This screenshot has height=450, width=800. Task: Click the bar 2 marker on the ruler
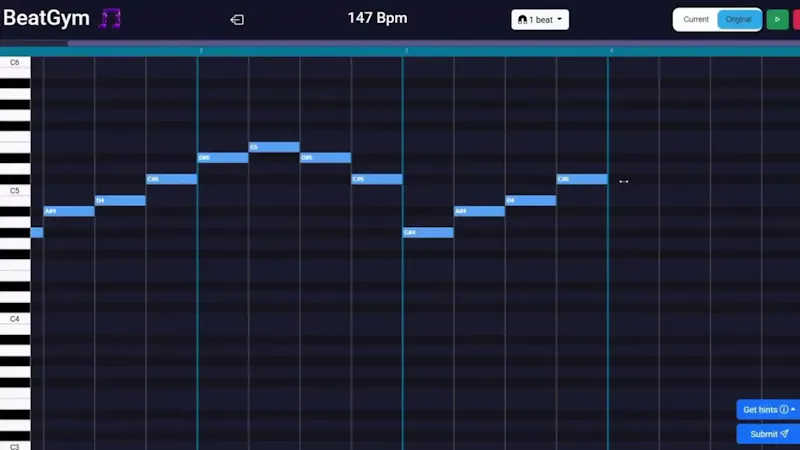[x=201, y=51]
